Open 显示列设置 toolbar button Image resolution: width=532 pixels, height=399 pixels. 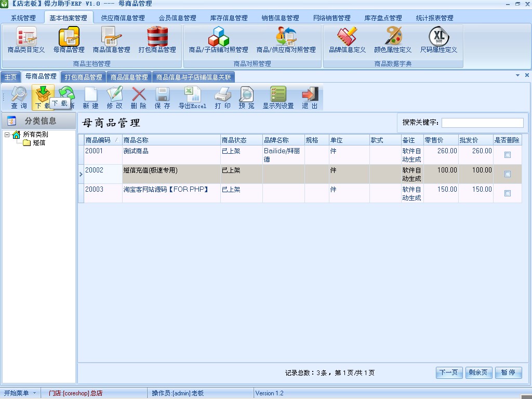(278, 97)
